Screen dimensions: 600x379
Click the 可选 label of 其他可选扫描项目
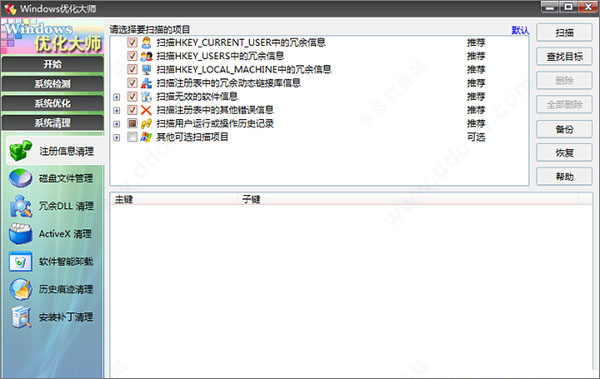(x=476, y=137)
